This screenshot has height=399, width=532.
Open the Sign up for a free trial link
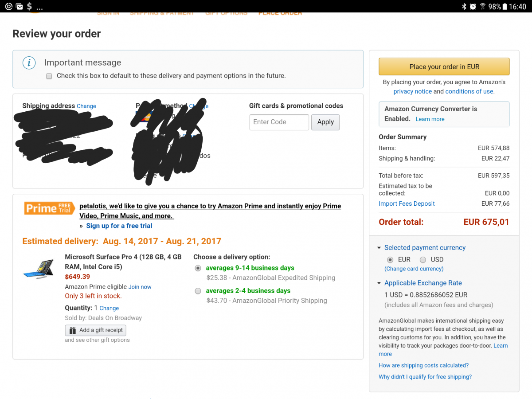pos(119,226)
